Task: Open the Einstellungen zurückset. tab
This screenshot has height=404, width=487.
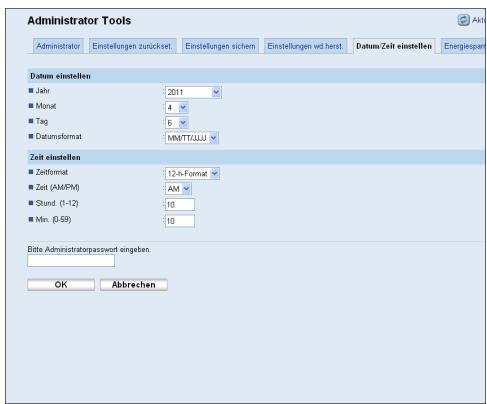Action: [x=132, y=46]
